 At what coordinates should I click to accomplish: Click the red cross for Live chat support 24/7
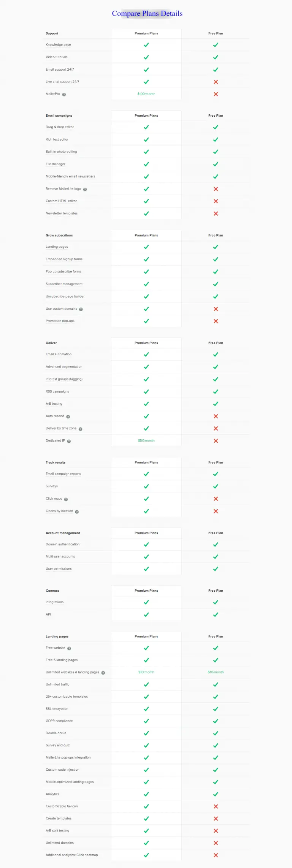[x=216, y=82]
